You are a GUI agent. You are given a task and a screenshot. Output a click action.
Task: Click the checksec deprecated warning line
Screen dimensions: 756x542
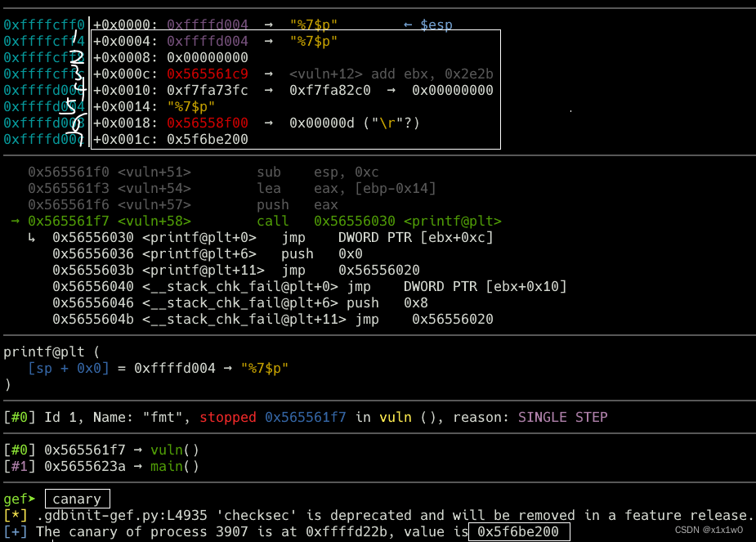coord(378,516)
